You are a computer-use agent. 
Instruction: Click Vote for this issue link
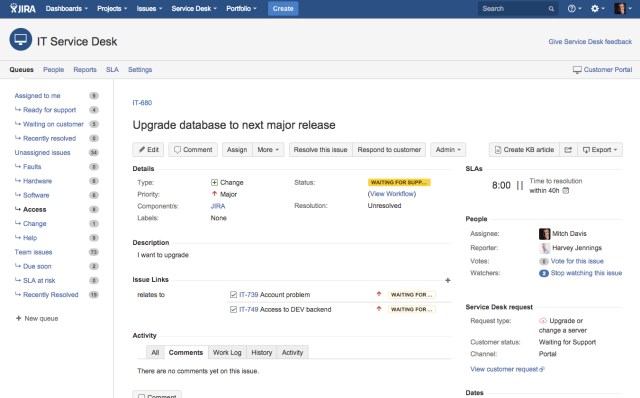[577, 261]
